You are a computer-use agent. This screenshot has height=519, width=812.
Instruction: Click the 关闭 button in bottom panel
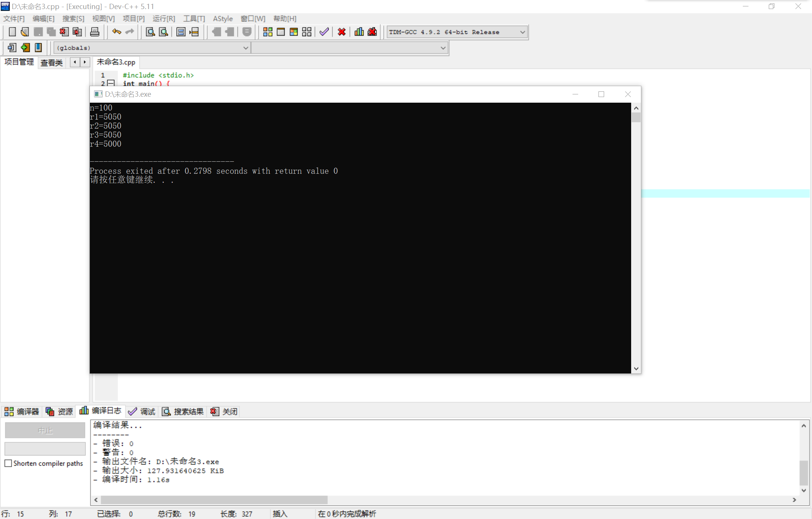224,411
